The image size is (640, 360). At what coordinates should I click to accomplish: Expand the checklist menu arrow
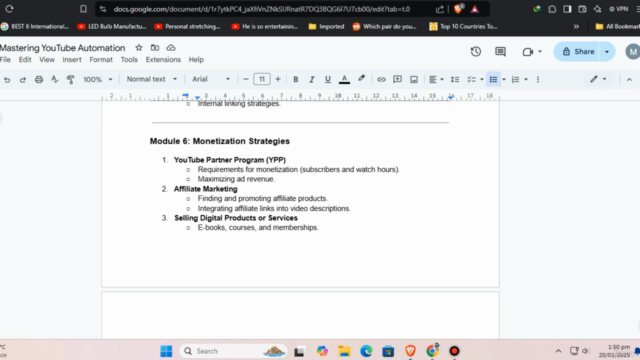pos(482,80)
